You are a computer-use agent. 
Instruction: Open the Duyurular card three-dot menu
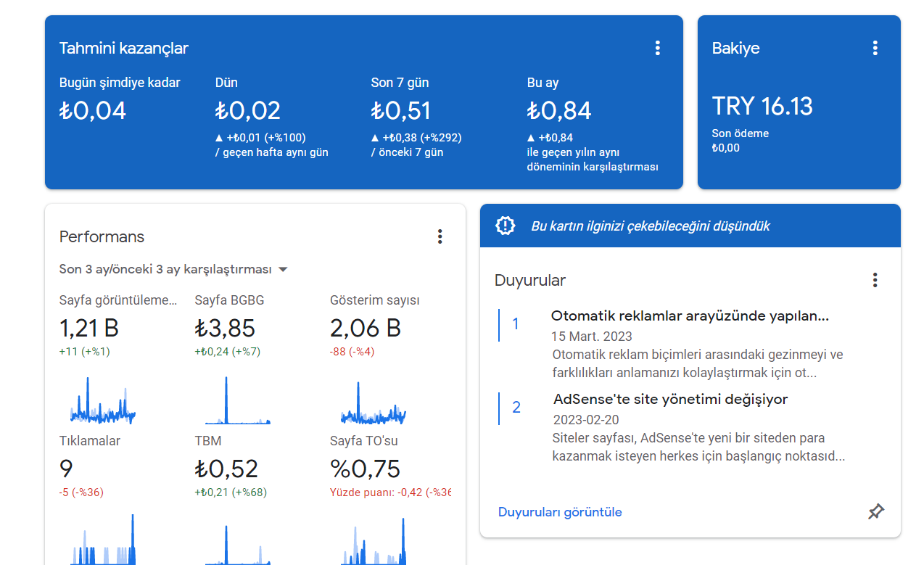(875, 280)
